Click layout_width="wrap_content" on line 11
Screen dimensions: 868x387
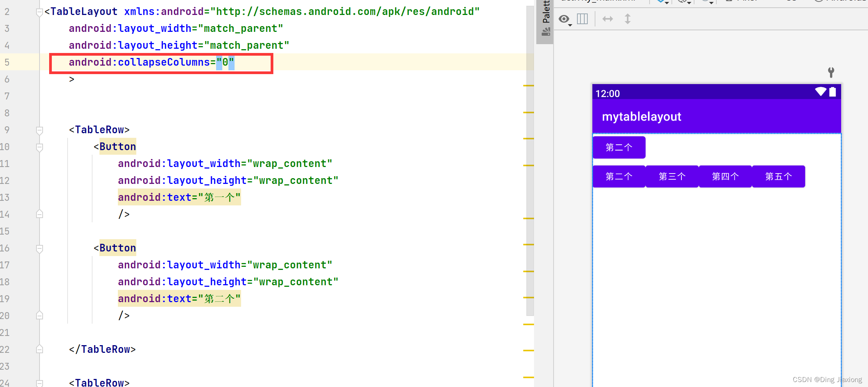coord(225,164)
